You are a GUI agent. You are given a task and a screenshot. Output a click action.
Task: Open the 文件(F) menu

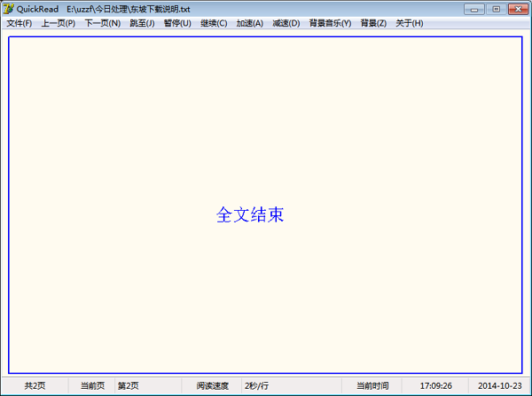[20, 23]
